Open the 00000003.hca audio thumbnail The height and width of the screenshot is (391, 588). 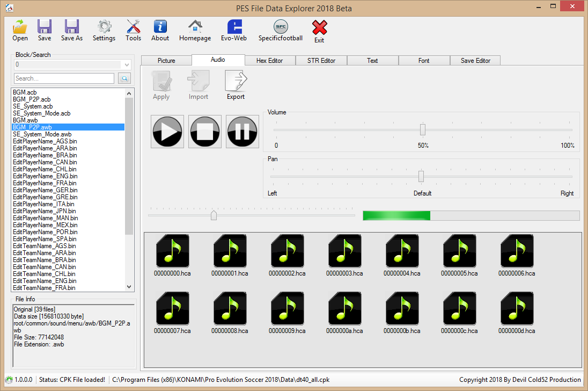click(344, 251)
